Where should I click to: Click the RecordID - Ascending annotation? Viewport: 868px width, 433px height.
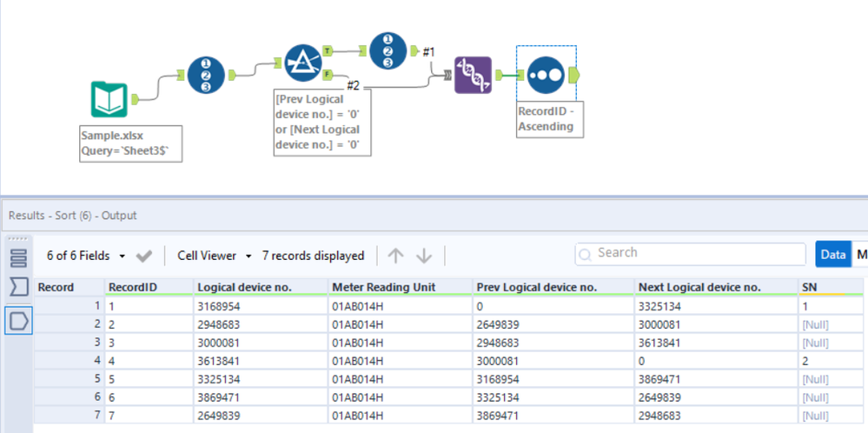550,118
